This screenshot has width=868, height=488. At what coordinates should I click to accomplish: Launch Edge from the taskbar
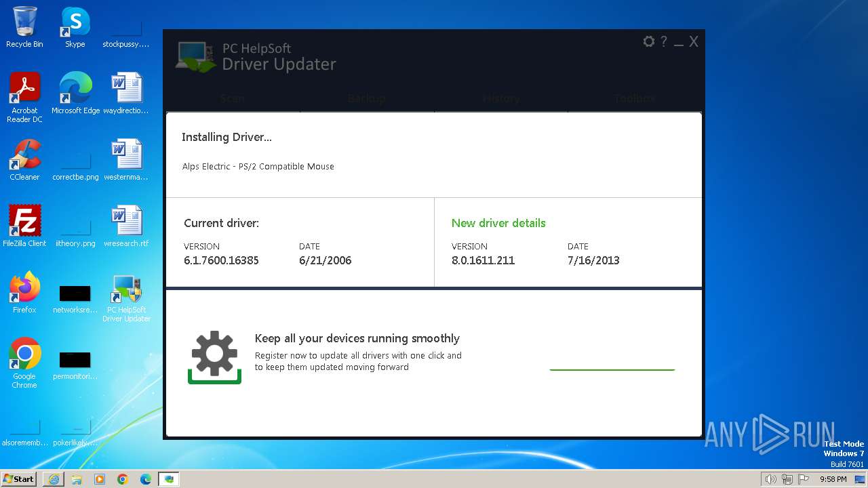tap(146, 479)
